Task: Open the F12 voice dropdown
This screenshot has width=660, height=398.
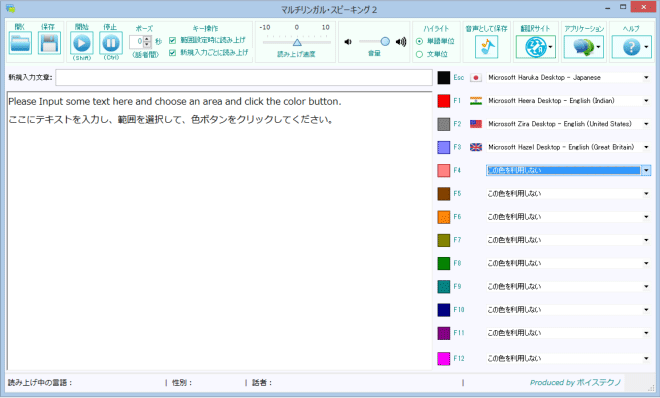Action: tap(568, 358)
